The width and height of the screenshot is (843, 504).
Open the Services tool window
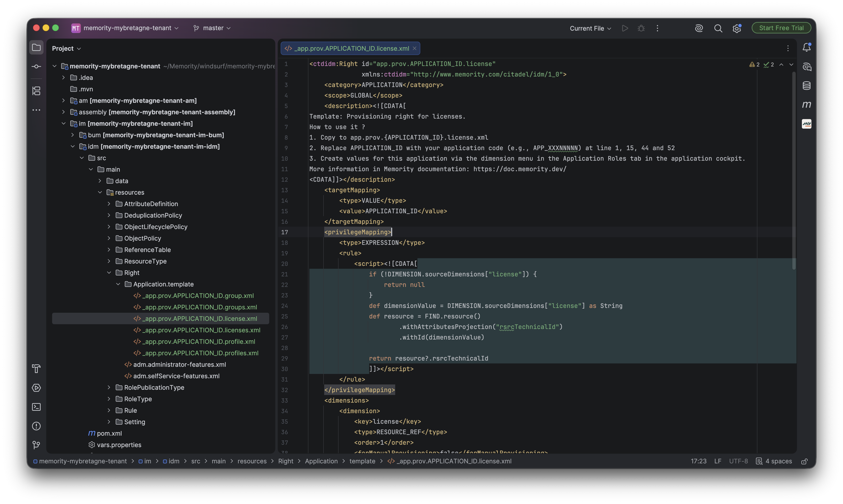[x=36, y=388]
